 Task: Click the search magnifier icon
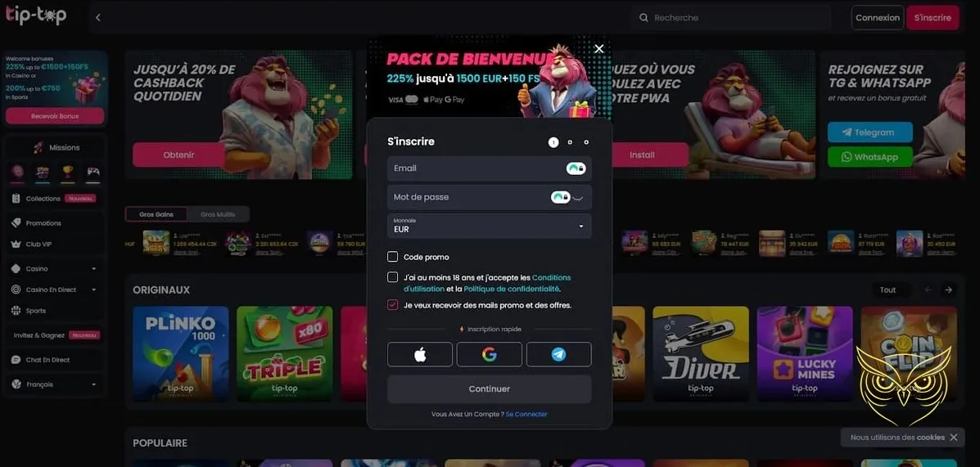(x=644, y=17)
